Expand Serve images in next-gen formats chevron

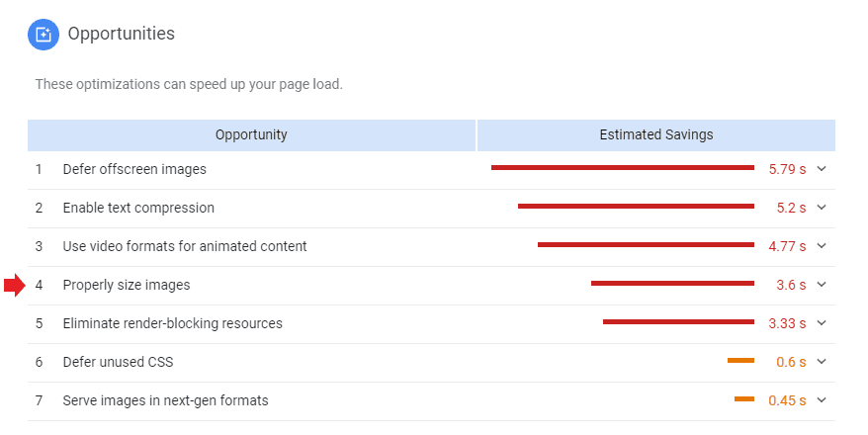(x=822, y=400)
